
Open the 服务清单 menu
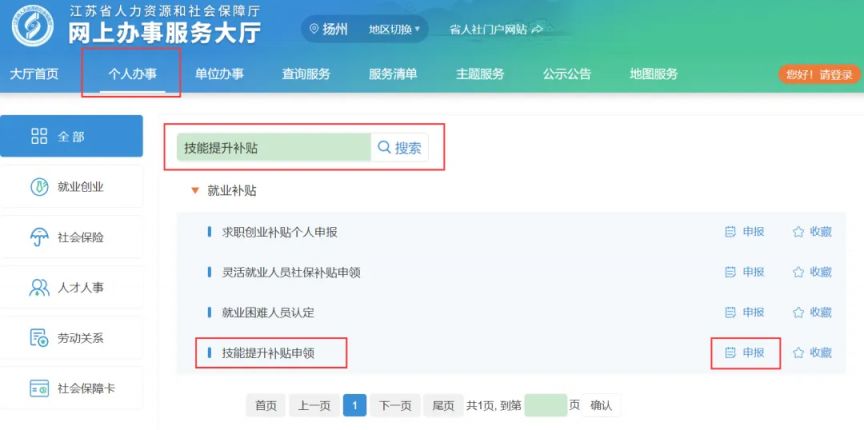click(393, 74)
